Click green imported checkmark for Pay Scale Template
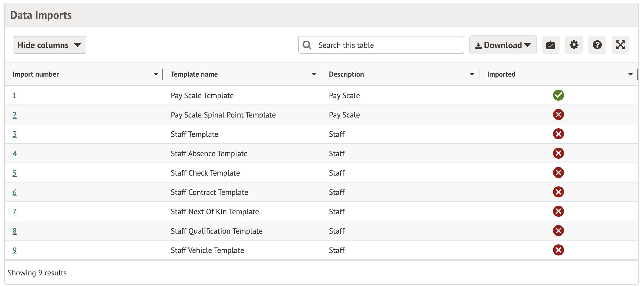 point(558,95)
